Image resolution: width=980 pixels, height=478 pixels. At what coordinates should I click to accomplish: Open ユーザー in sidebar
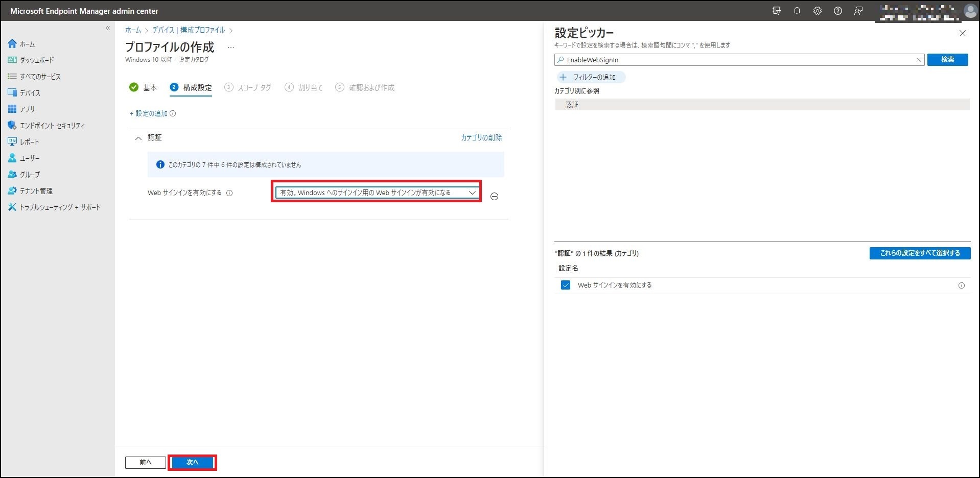tap(24, 158)
